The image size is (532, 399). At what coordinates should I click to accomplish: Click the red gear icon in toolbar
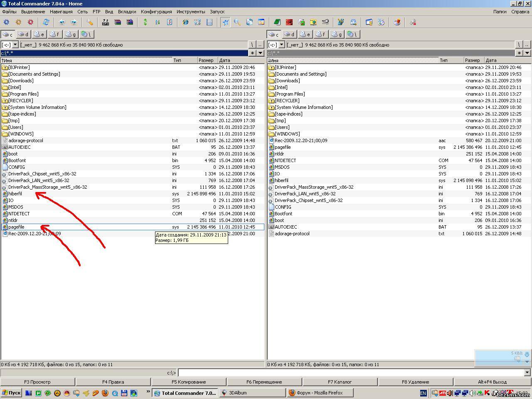point(30,22)
